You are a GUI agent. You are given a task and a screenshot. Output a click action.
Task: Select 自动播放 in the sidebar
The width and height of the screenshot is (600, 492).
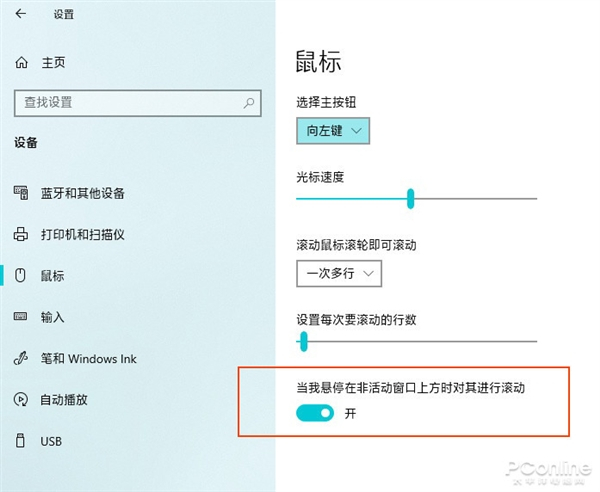point(64,399)
